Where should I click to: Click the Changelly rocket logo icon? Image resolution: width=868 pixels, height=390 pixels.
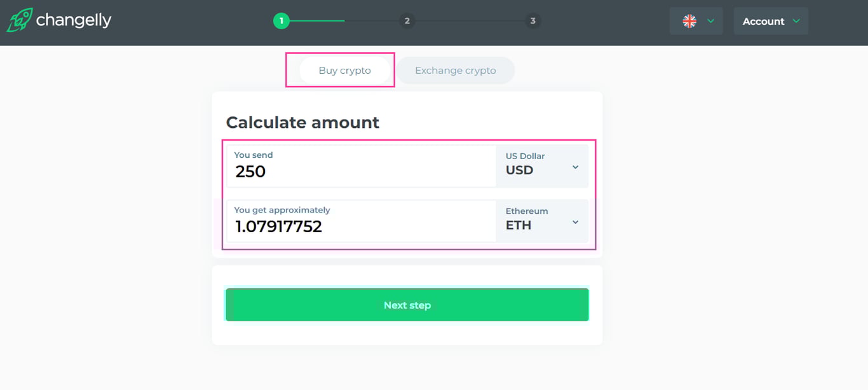[x=20, y=20]
